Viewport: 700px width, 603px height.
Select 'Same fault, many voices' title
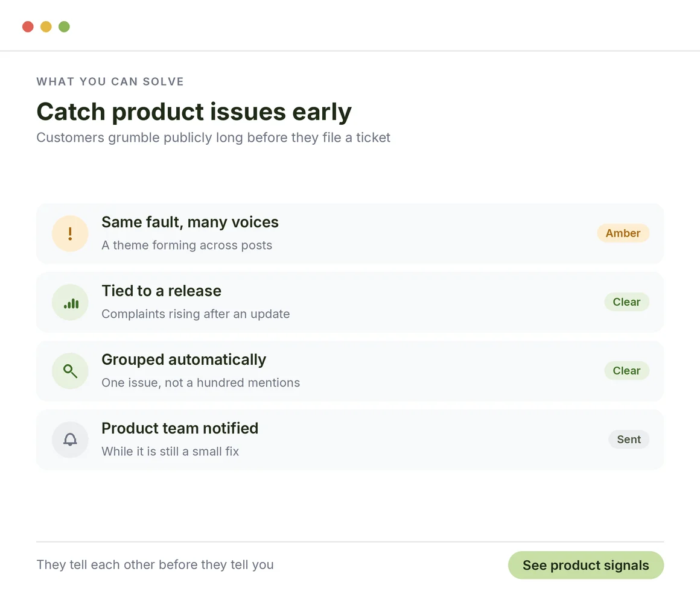[x=189, y=222]
